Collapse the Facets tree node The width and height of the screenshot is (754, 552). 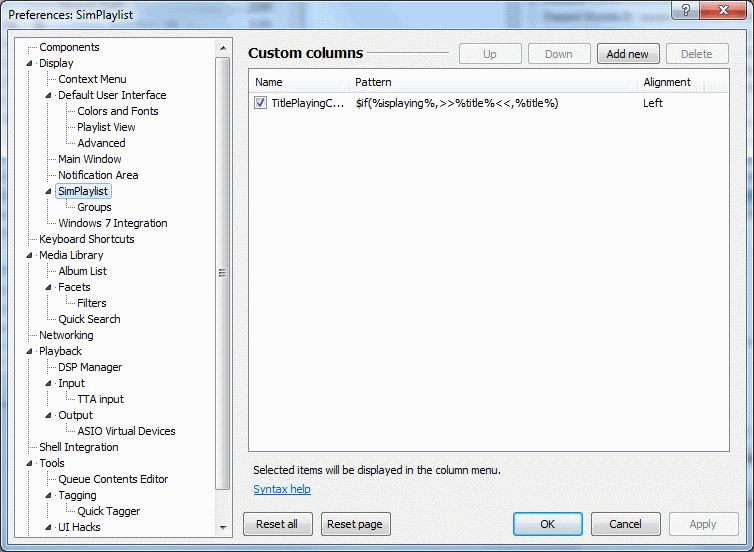point(48,287)
